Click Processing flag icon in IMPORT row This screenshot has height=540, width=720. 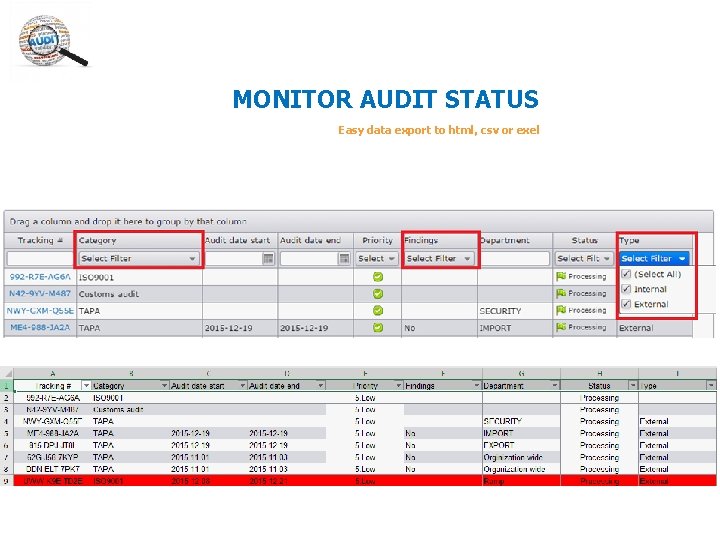[x=561, y=327]
